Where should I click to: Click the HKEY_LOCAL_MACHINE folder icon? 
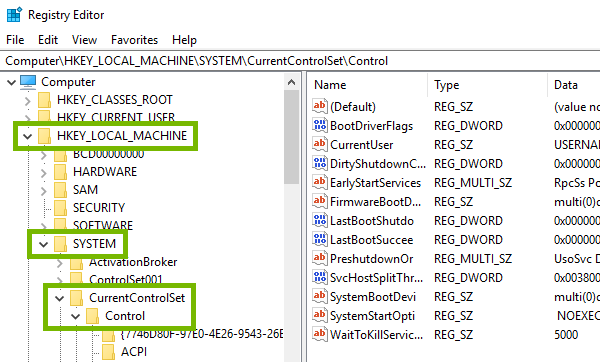[44, 136]
